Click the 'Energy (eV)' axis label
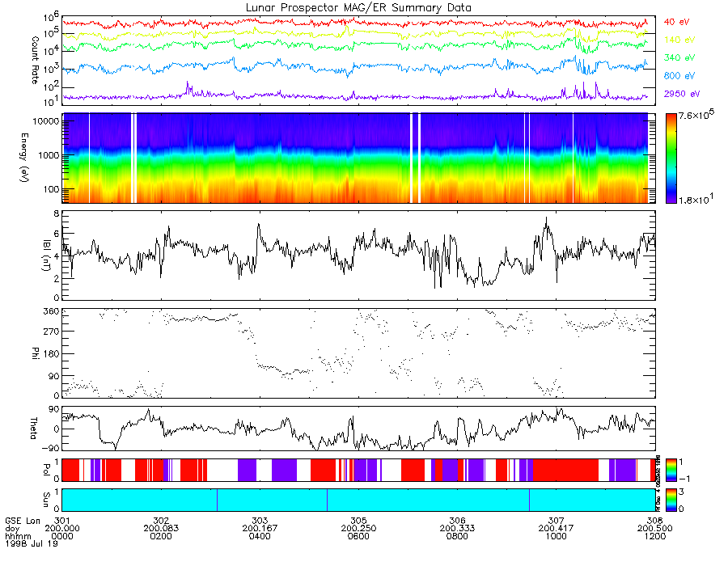This screenshot has width=728, height=566. (24, 158)
